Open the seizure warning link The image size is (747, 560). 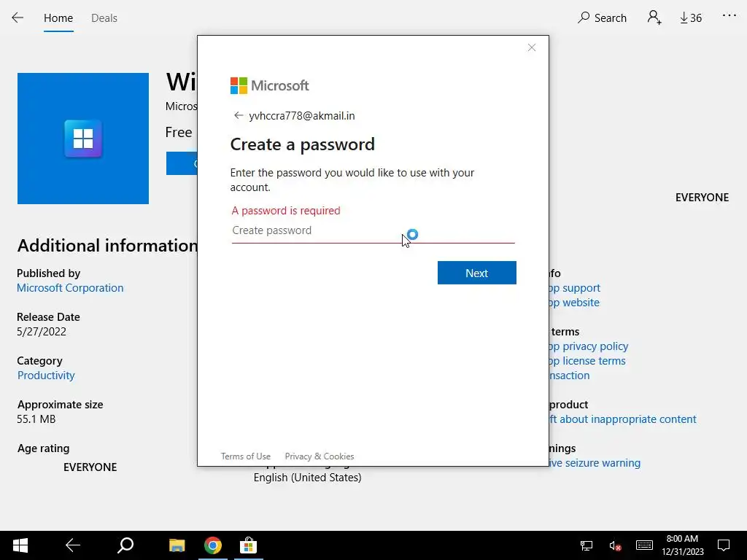[x=595, y=463]
